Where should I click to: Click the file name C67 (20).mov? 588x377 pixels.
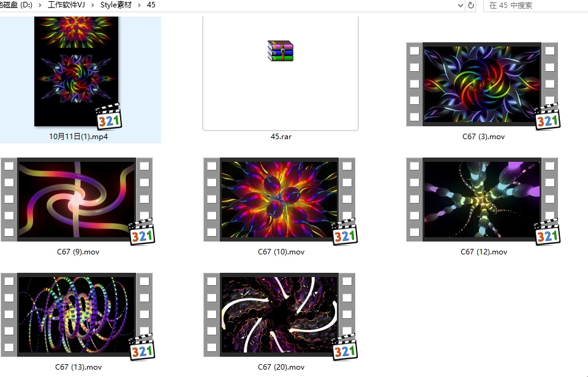click(x=281, y=367)
